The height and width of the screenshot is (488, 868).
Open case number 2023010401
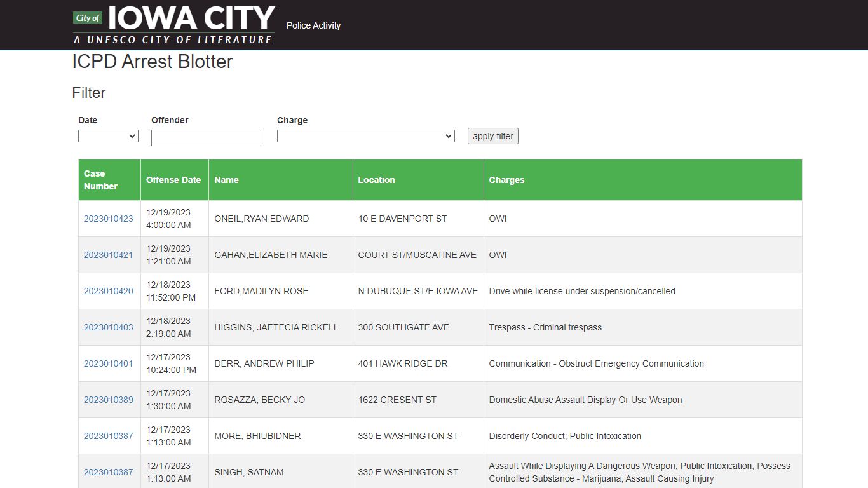[x=109, y=363]
